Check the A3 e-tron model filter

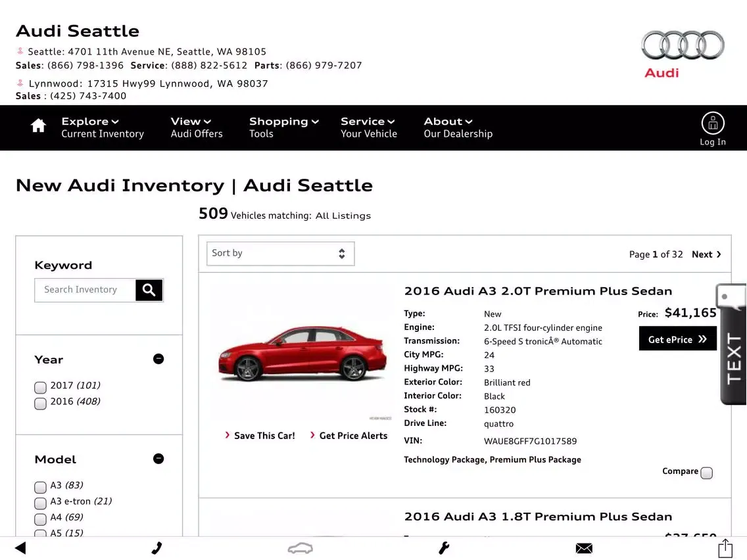(41, 503)
